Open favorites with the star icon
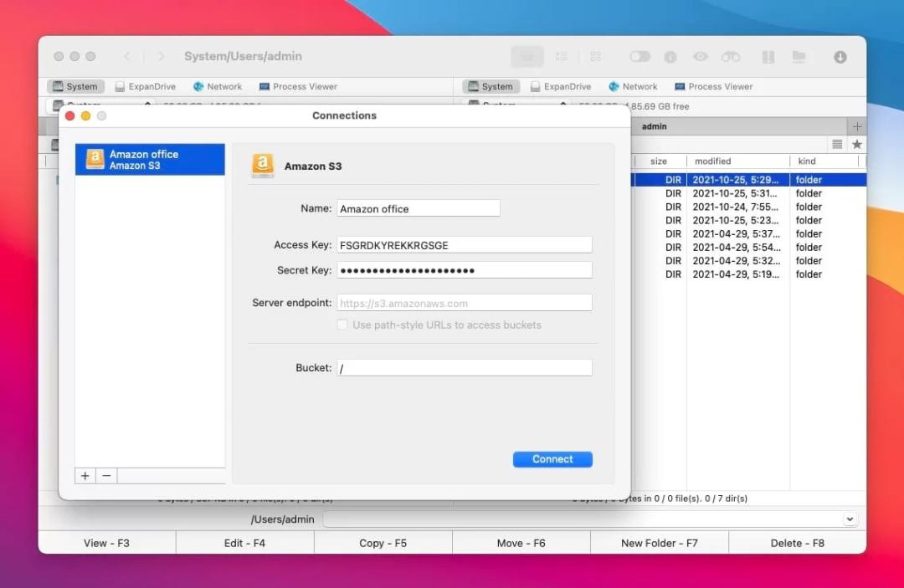 tap(857, 144)
